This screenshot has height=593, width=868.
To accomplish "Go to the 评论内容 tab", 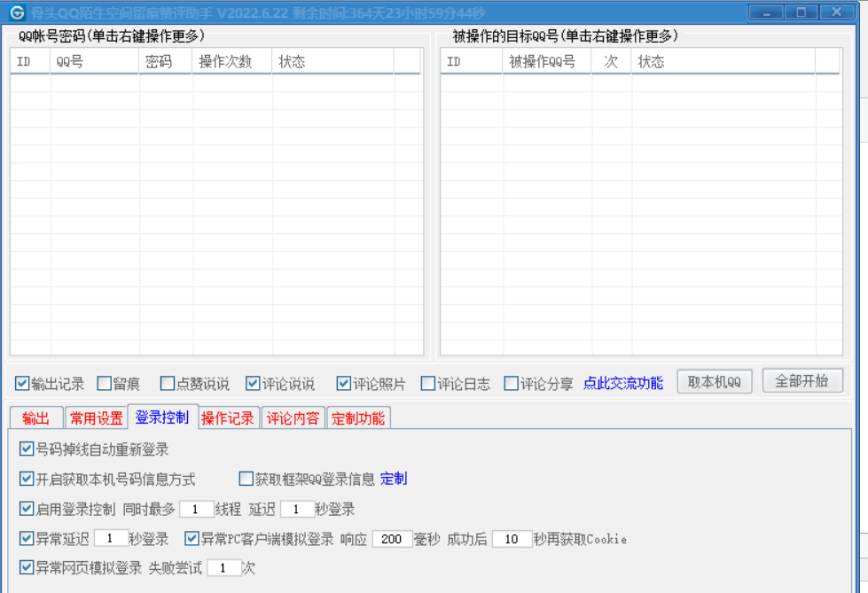I will [293, 418].
